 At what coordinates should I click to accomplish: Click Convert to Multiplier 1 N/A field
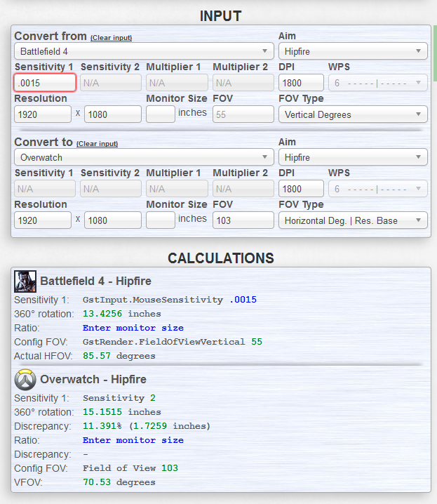pos(177,189)
